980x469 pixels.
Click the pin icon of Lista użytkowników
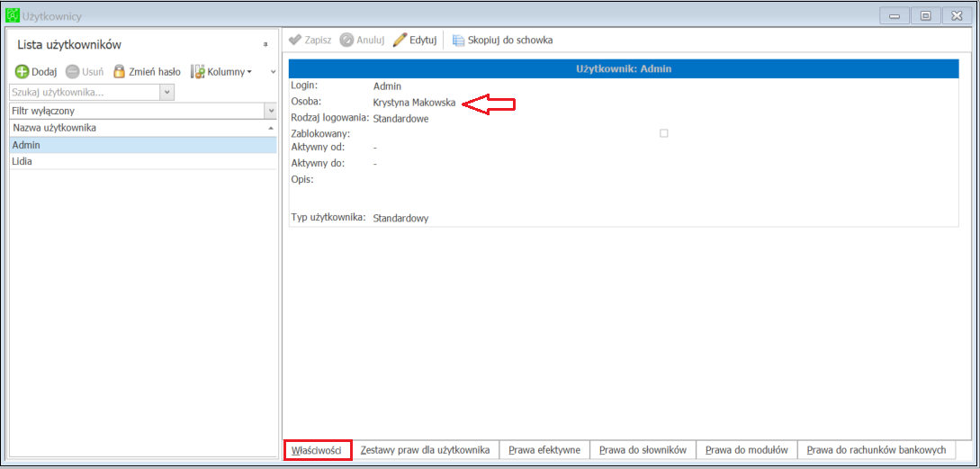265,45
